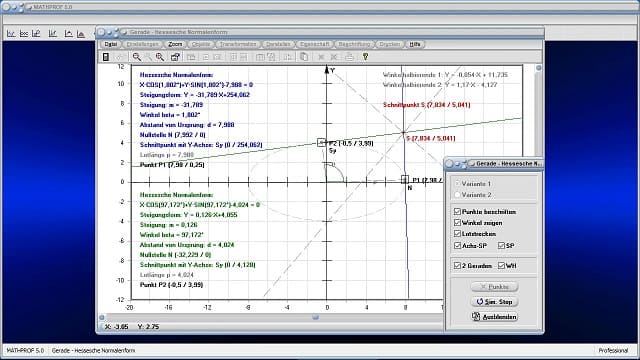Click the Gerade - Hessesche Normalenform window title
This screenshot has width=640, height=360.
[178, 32]
